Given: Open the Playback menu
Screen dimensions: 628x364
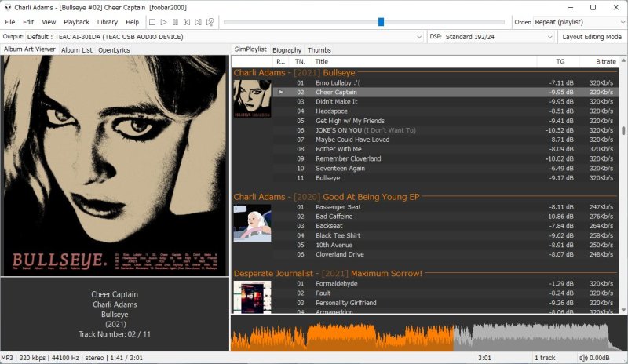Looking at the screenshot, I should coord(76,22).
